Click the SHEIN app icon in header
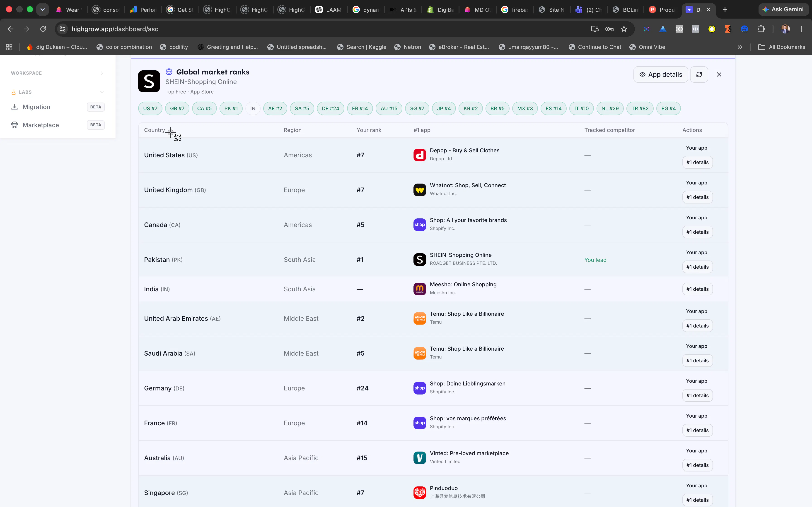 coord(149,81)
